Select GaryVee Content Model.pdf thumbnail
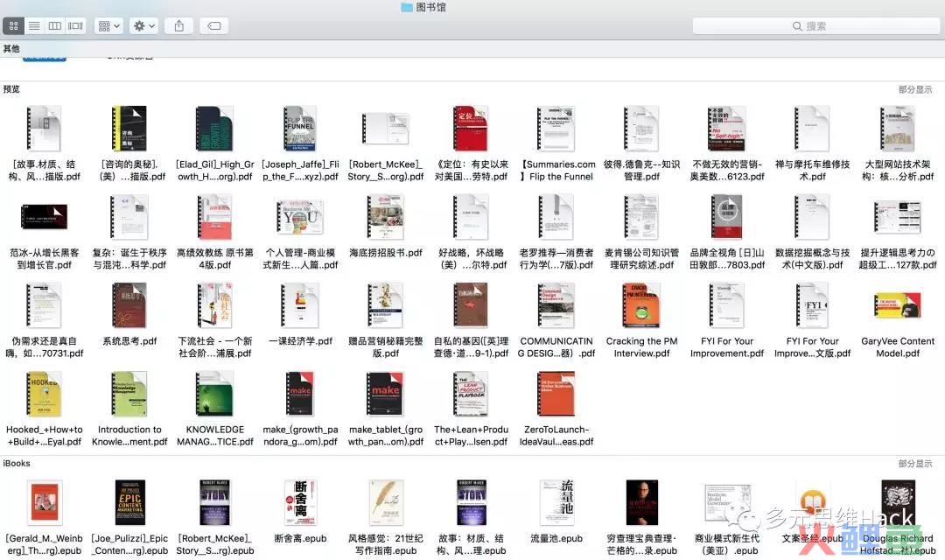 [x=898, y=305]
